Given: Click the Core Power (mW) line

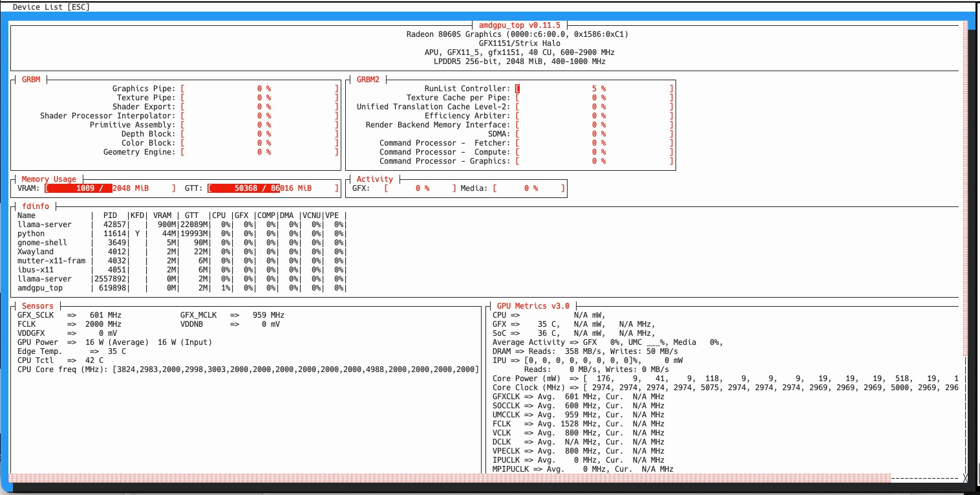Looking at the screenshot, I should 725,379.
